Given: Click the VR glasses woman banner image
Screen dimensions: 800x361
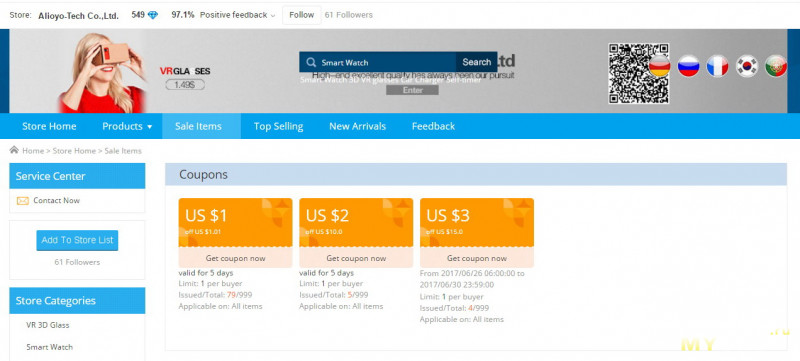Looking at the screenshot, I should [x=101, y=72].
